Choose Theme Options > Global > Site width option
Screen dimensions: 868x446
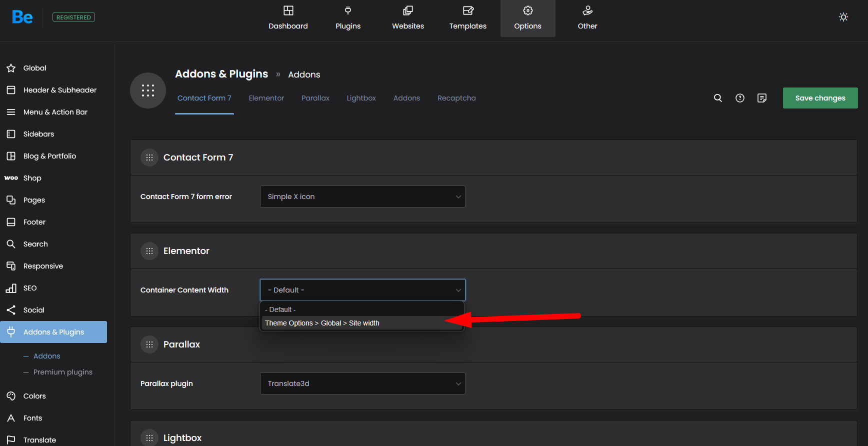point(322,323)
